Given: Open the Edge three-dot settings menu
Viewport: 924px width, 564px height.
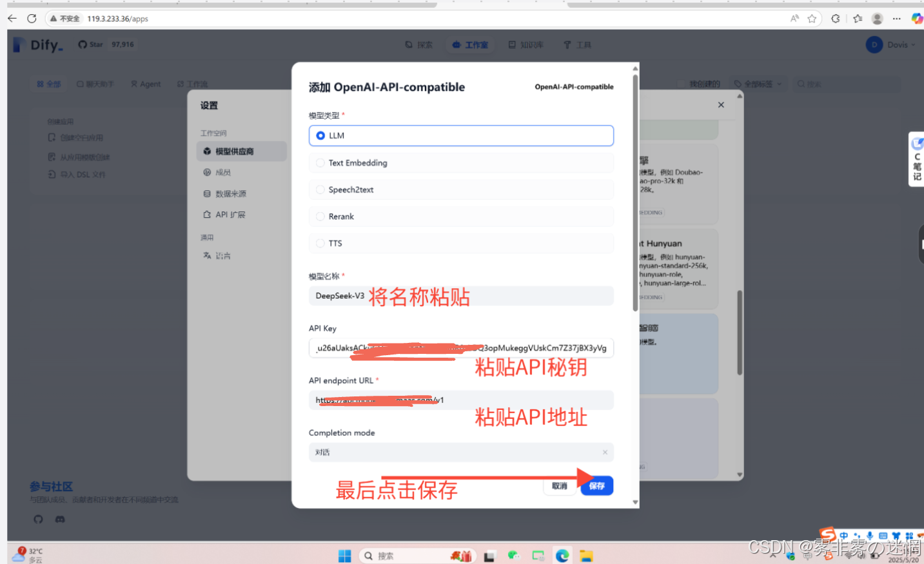Looking at the screenshot, I should pos(896,19).
